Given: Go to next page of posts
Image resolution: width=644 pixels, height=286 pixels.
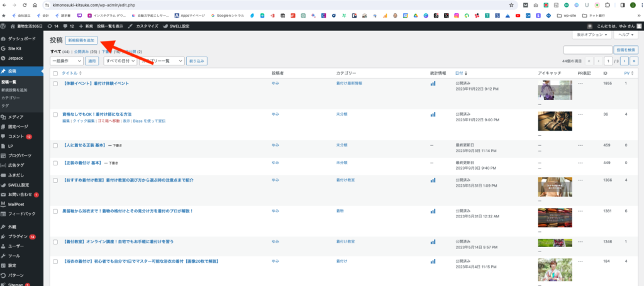Looking at the screenshot, I should pyautogui.click(x=625, y=61).
